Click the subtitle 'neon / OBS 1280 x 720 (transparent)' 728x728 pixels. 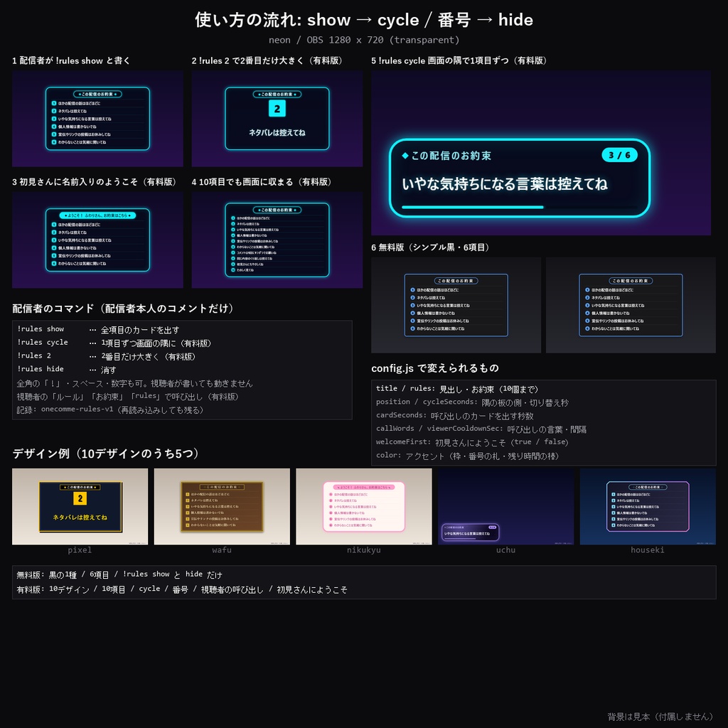click(x=364, y=40)
